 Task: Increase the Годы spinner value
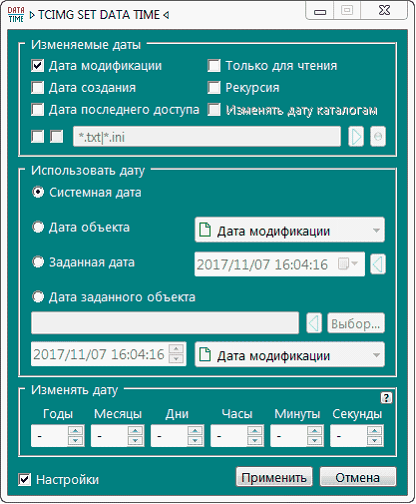pyautogui.click(x=75, y=430)
